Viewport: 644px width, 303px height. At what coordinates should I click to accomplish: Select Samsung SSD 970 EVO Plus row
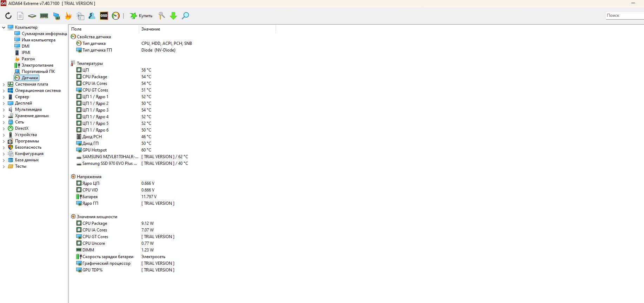[109, 163]
